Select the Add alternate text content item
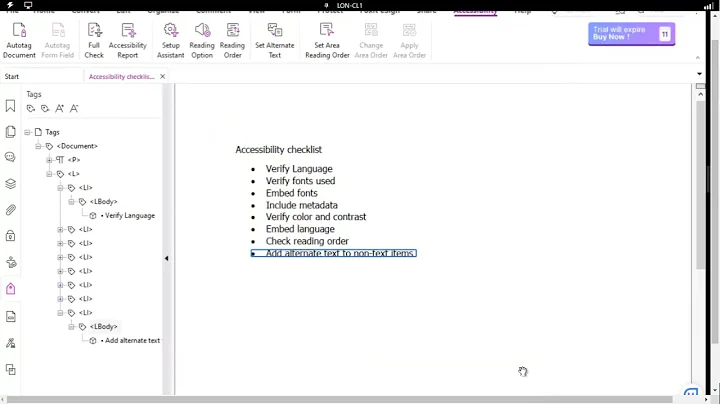 [x=130, y=341]
